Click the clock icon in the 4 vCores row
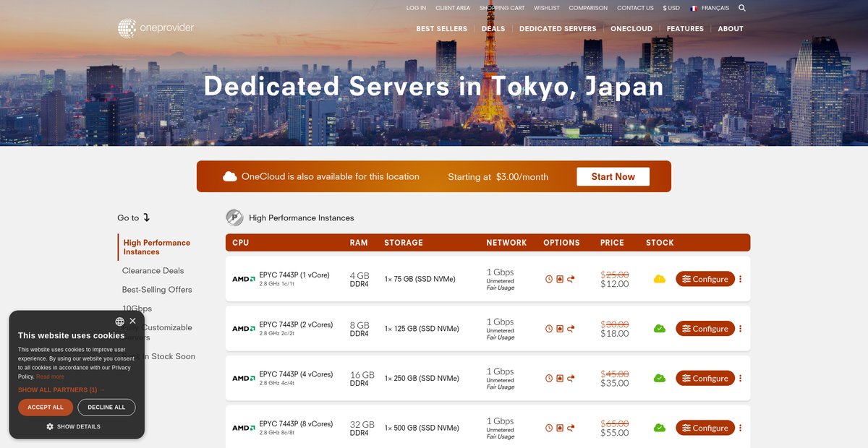 point(549,378)
